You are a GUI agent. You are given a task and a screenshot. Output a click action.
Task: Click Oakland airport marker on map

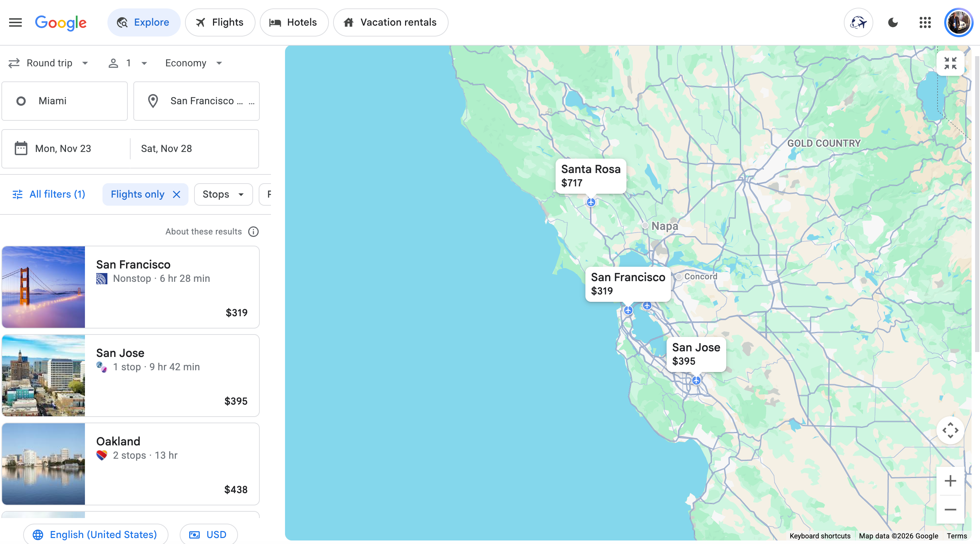coord(647,305)
